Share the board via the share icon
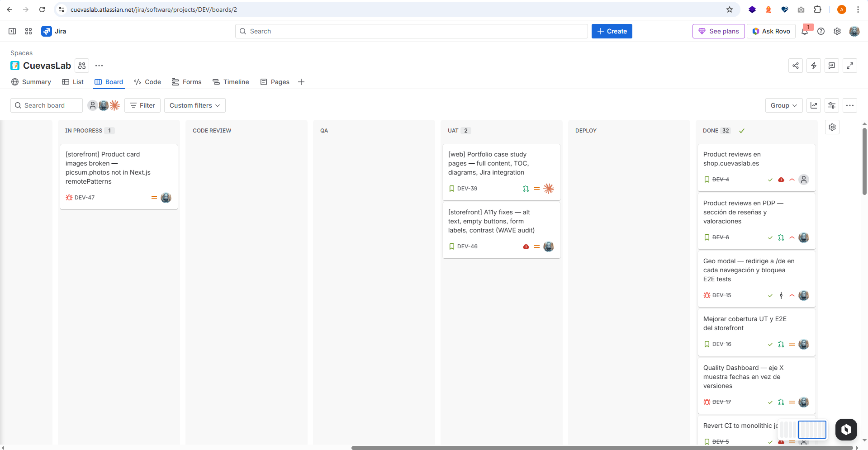The image size is (868, 450). point(796,66)
